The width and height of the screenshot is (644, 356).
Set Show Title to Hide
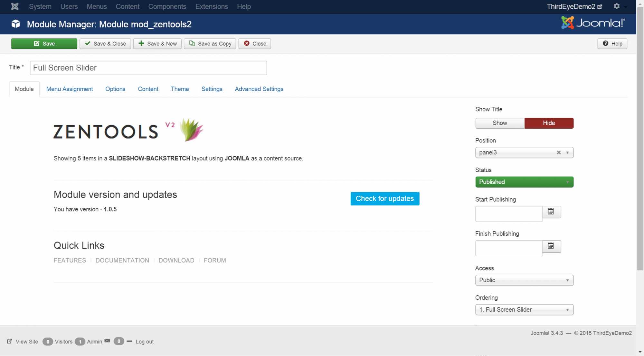pyautogui.click(x=549, y=123)
